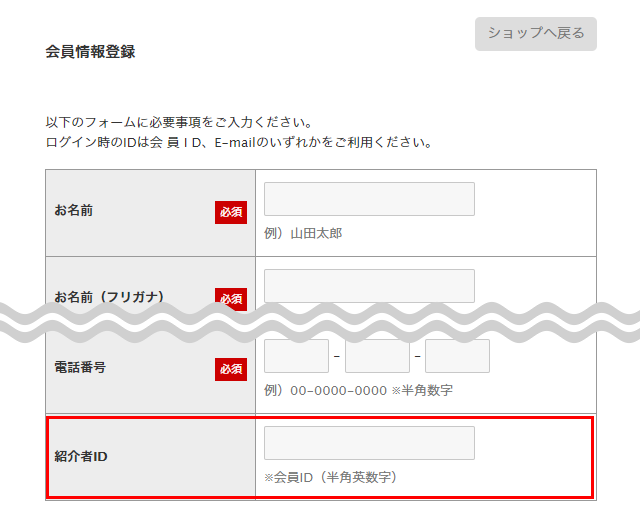The image size is (640, 524).
Task: Click the 紹介者ID row label
Action: tap(81, 456)
